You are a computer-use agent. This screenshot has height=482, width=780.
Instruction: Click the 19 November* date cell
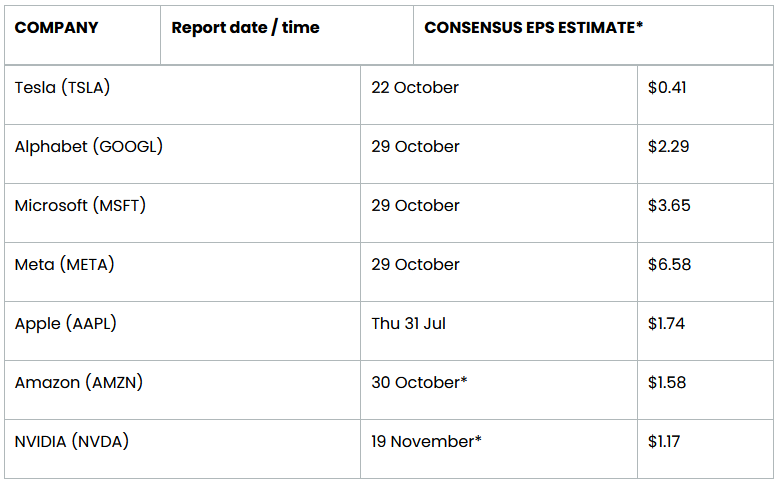[427, 442]
